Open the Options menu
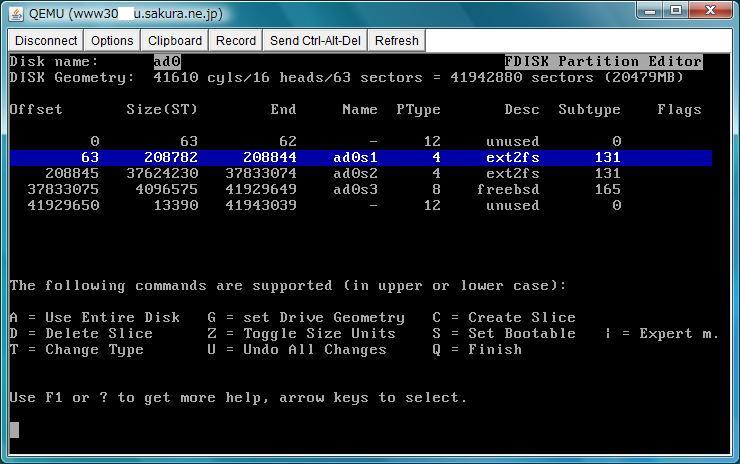740x464 pixels. (x=112, y=41)
